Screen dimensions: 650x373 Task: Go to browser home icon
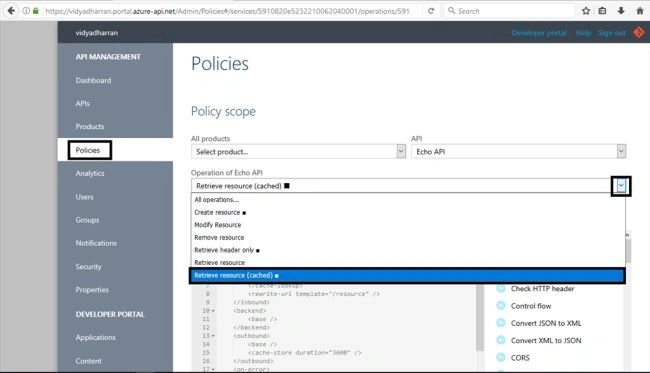(640, 11)
